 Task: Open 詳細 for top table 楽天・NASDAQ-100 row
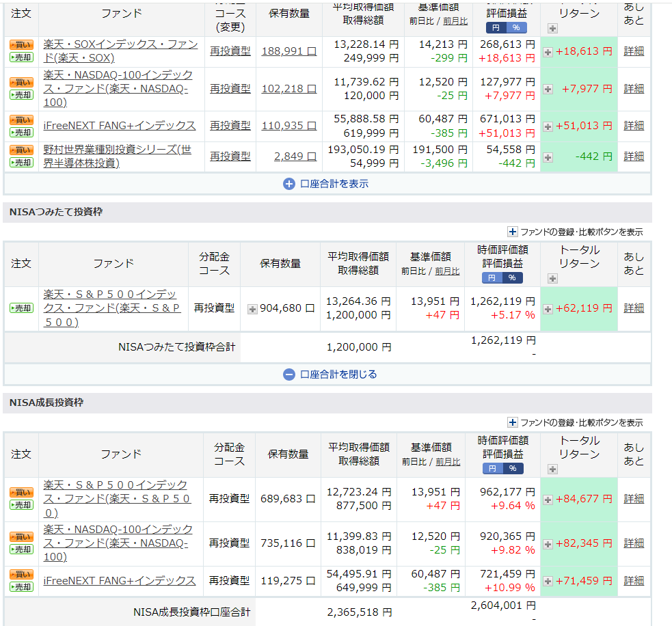click(634, 89)
